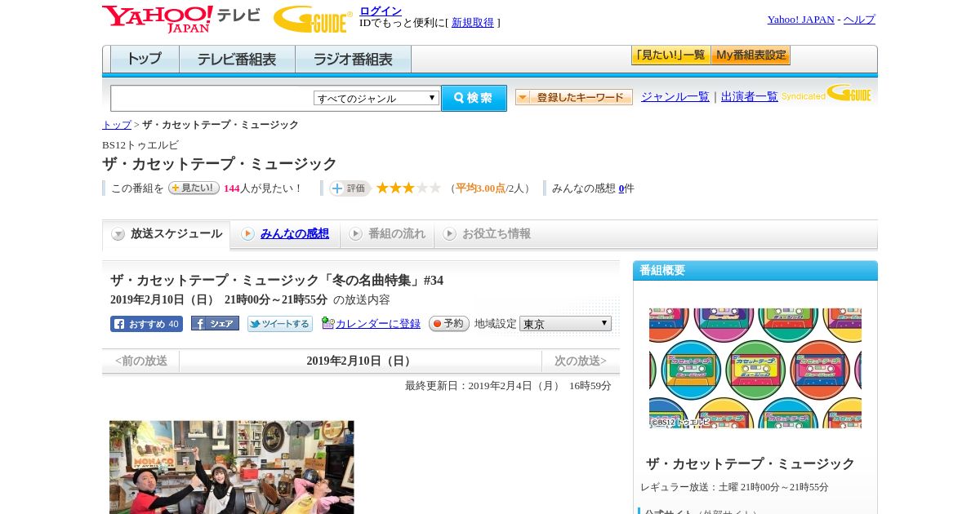The image size is (980, 514).
Task: Click the Syndicated G-GUIDE logo
Action: click(826, 94)
